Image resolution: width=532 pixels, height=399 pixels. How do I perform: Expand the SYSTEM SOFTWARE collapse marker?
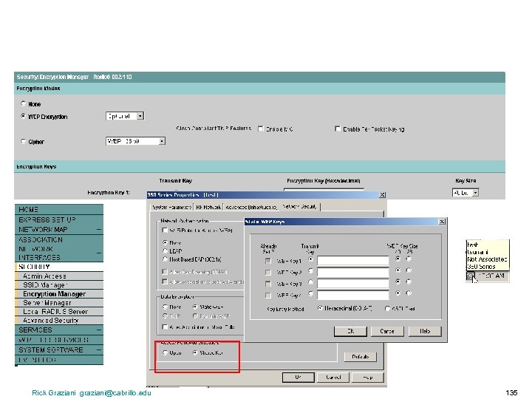(99, 349)
